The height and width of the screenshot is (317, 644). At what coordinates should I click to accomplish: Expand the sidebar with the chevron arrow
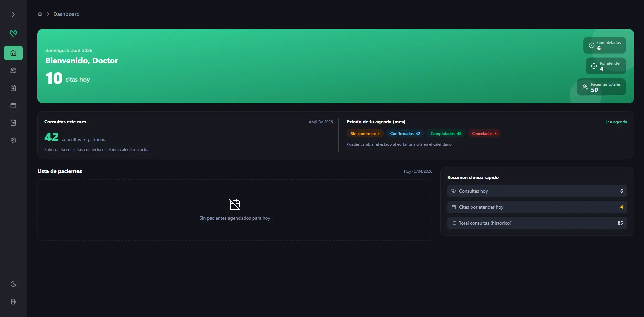(x=13, y=15)
